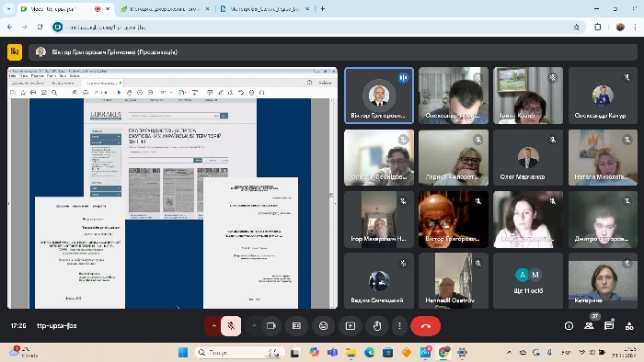Select Катерина's video tile

pos(603,280)
